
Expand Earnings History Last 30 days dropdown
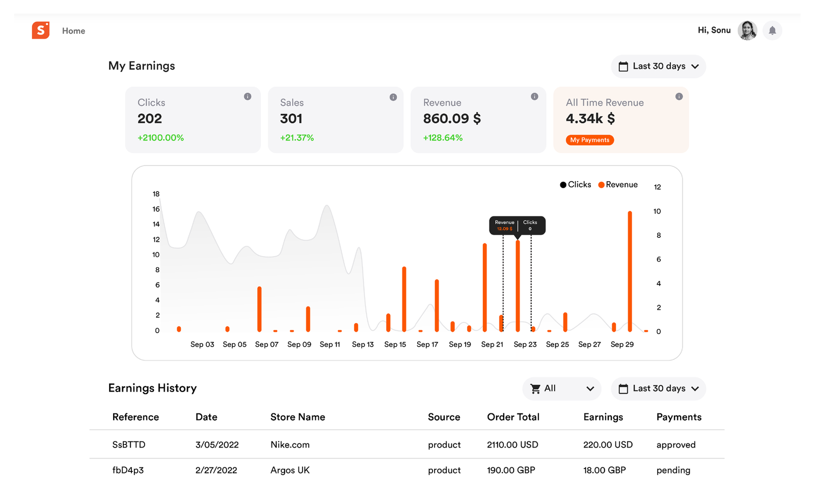[658, 388]
